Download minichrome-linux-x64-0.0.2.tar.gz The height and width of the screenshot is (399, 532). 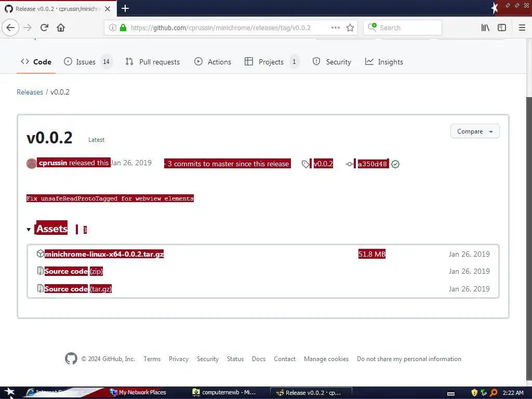(x=104, y=254)
